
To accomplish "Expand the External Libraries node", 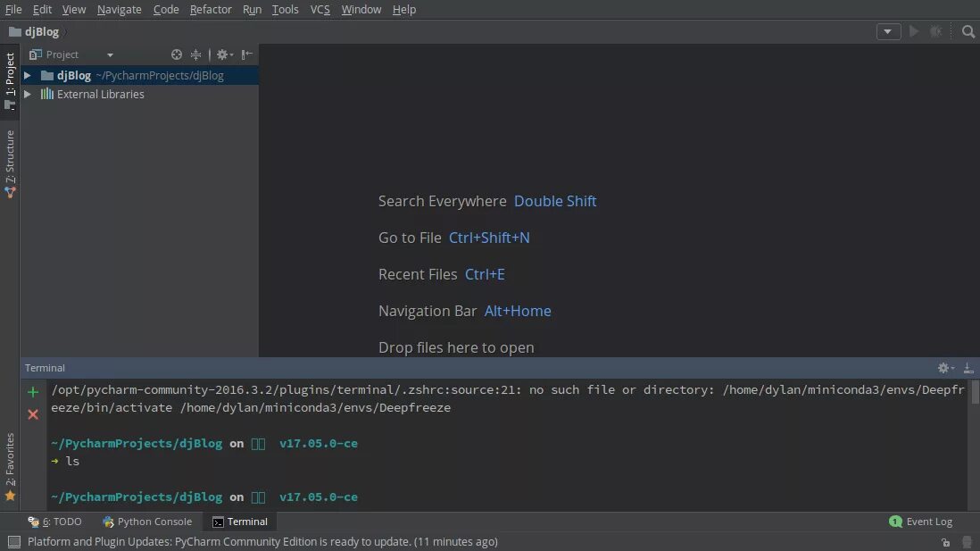I will coord(28,95).
